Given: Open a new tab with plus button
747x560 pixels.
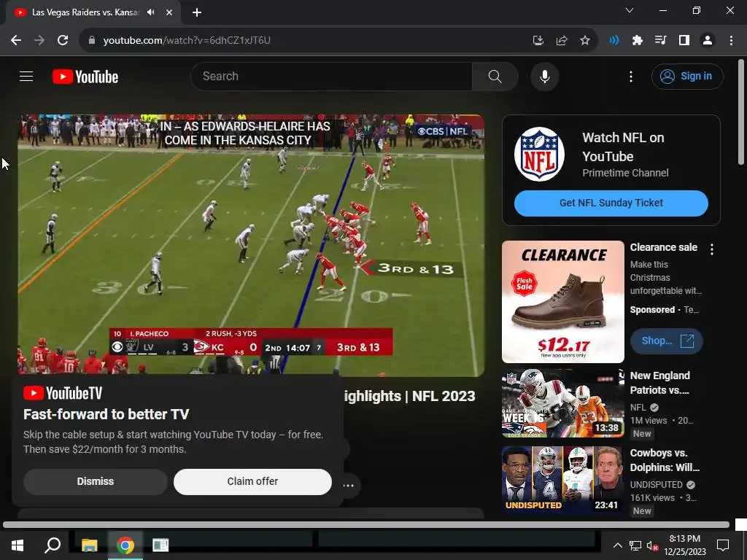Looking at the screenshot, I should click(x=197, y=12).
